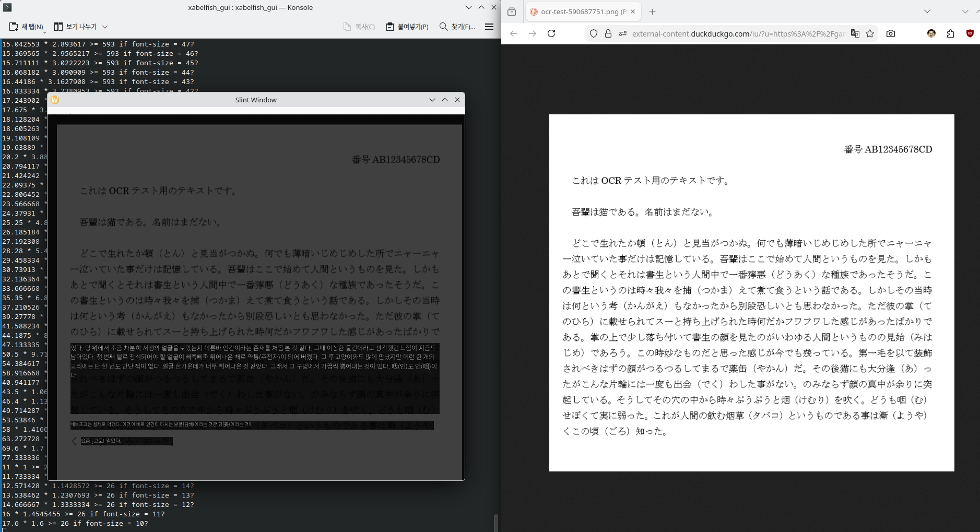Bookmark this page with the star icon
The height and width of the screenshot is (532, 980).
pos(870,33)
